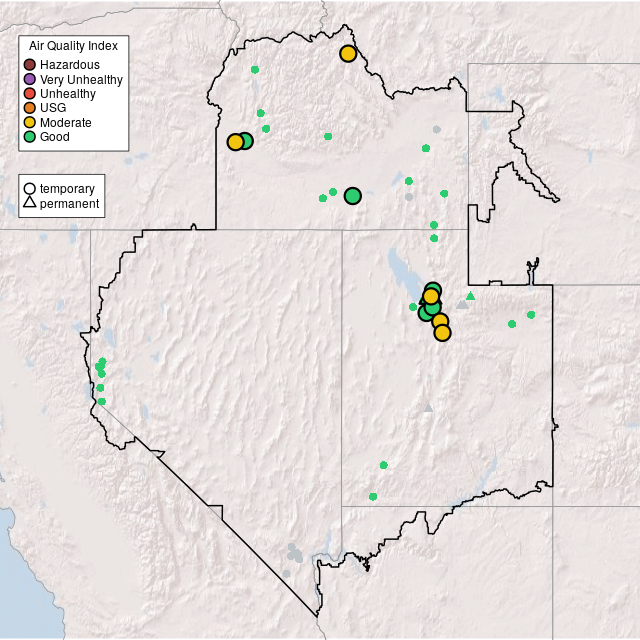
Task: Click the isolated large green marker in northern region
Action: point(352,196)
